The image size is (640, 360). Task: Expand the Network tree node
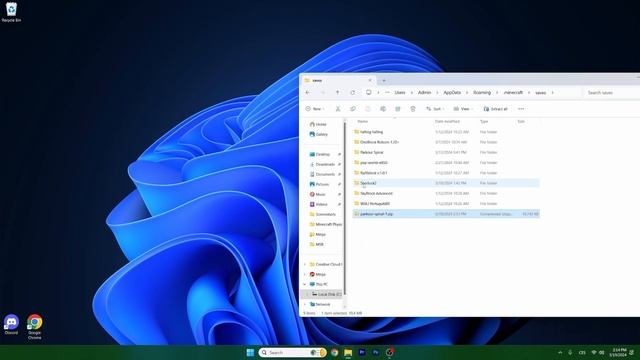305,304
